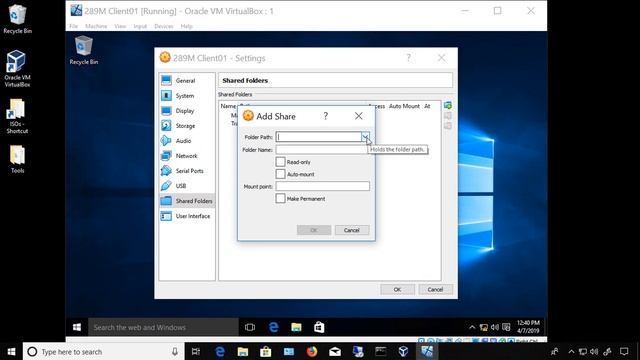The height and width of the screenshot is (360, 640).
Task: Open the Help menu in VirtualBox
Action: coord(187,26)
